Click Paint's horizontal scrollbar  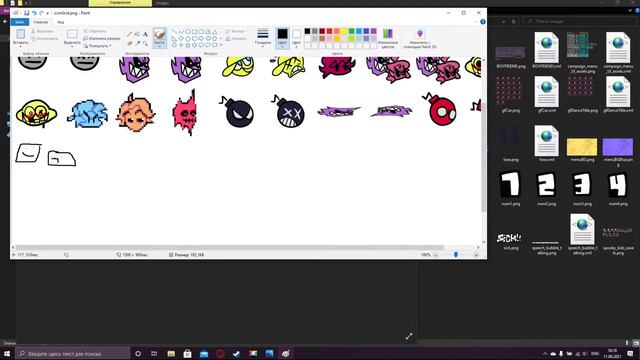point(229,247)
